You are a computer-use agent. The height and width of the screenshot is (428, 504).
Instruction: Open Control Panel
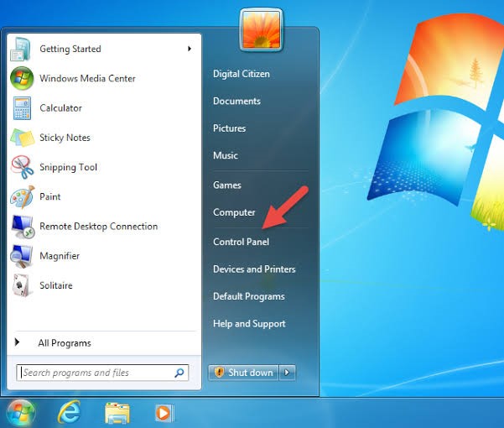pos(241,242)
